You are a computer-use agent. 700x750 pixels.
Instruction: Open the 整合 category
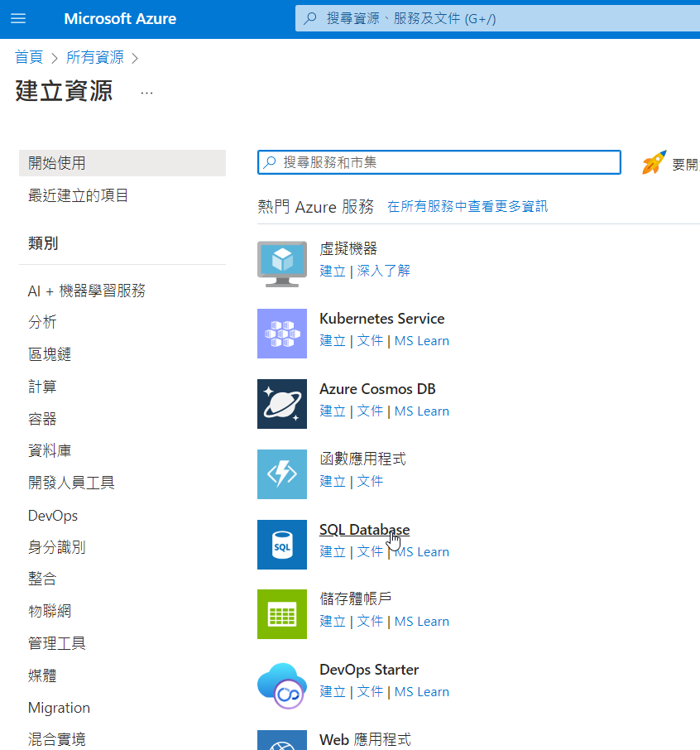[42, 579]
